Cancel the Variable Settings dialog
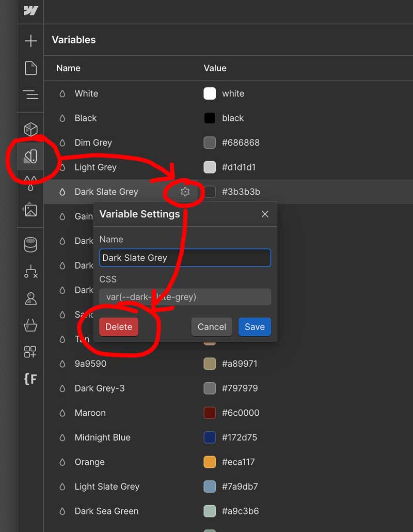Viewport: 413px width, 532px height. pos(212,326)
